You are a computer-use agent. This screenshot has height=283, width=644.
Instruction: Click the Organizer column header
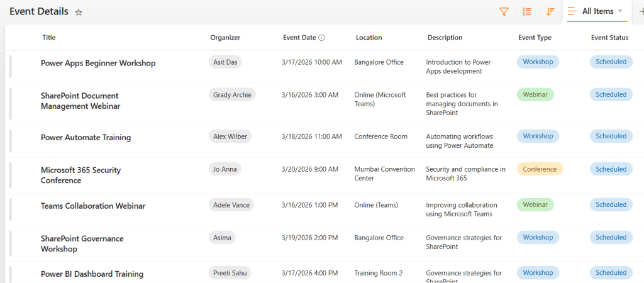click(x=225, y=37)
